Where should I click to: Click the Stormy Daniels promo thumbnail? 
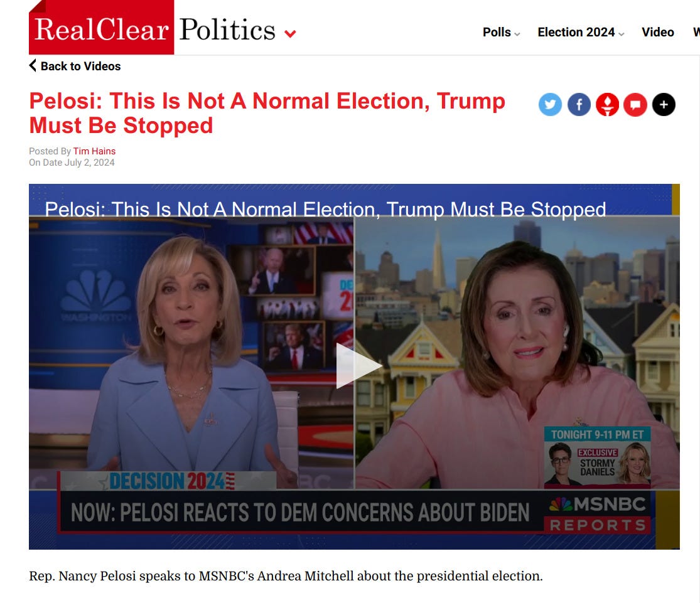597,457
